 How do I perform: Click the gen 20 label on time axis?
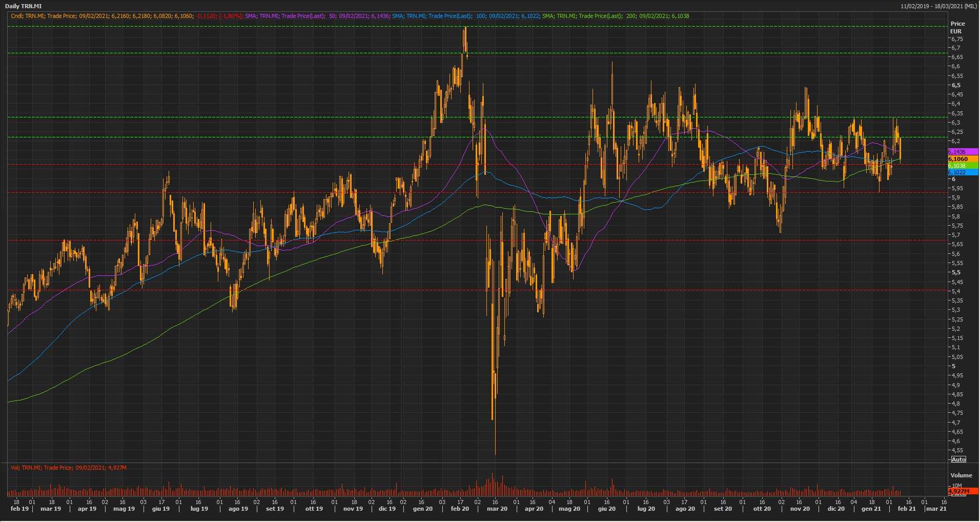coord(423,509)
